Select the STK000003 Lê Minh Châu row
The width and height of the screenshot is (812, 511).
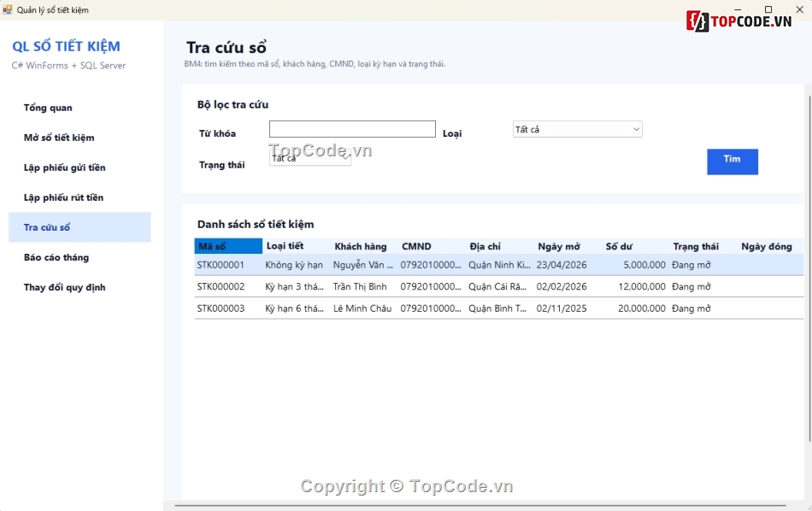[x=498, y=308]
